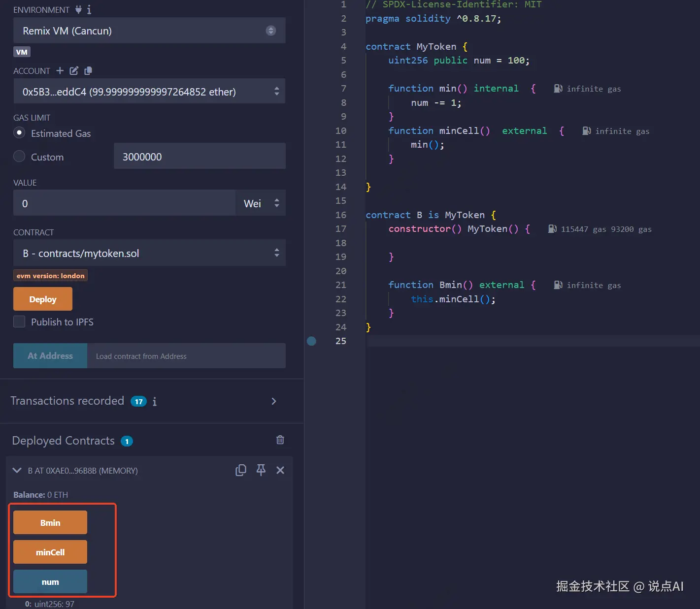Click line number 16 in gutter

pyautogui.click(x=341, y=215)
